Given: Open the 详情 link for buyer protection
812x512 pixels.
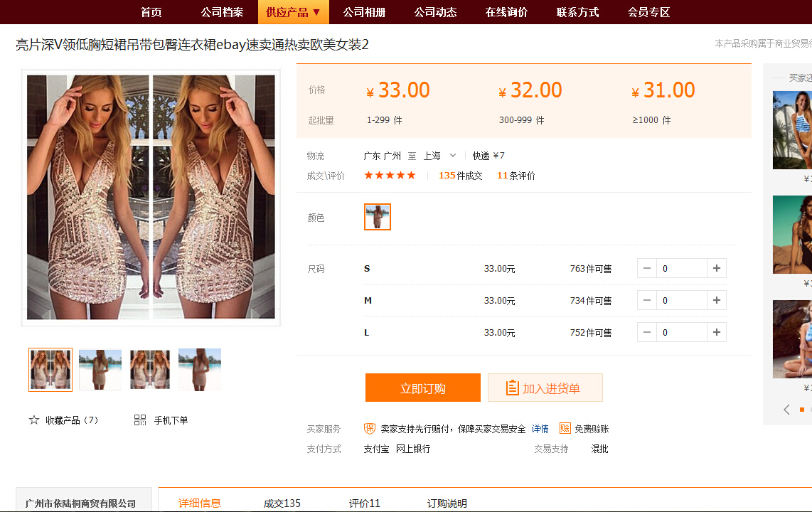Looking at the screenshot, I should click(540, 429).
